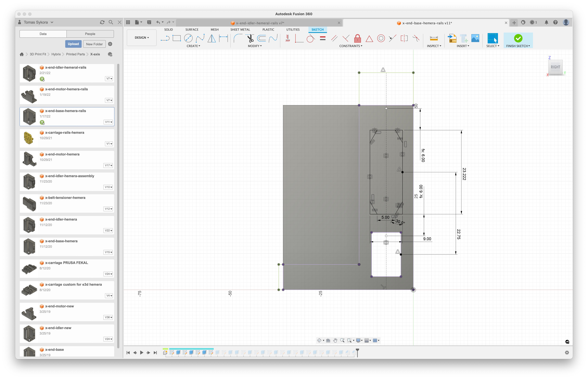Choose the center diameter circle tool
588x379 pixels.
tap(188, 38)
